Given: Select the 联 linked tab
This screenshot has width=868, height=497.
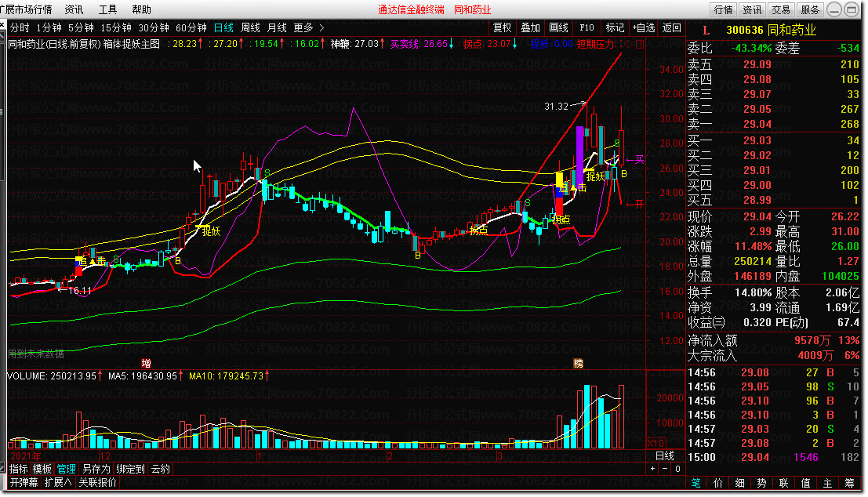Looking at the screenshot, I should [x=784, y=483].
